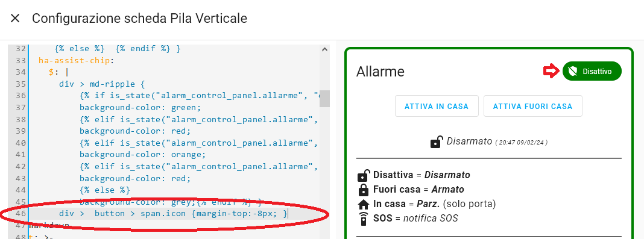Click the shield icon in Disattivo chip
This screenshot has height=239, width=644.
click(572, 71)
